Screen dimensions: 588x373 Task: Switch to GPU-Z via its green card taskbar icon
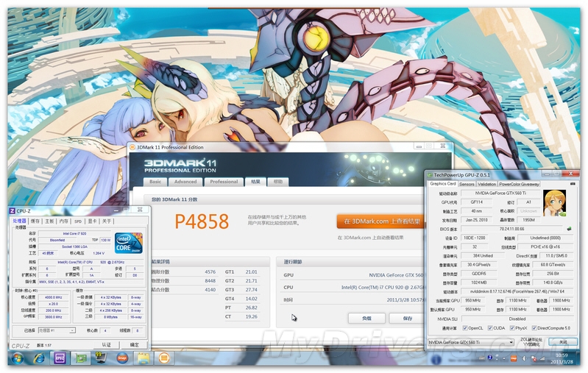point(81,358)
